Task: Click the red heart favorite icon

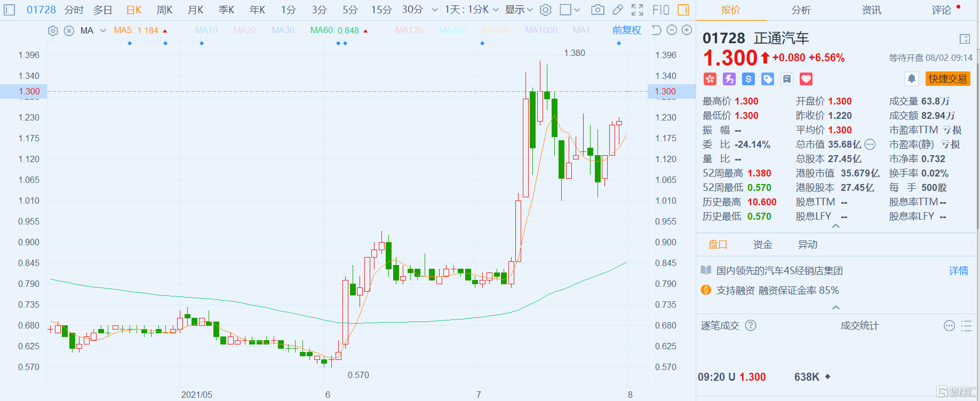Action: 806,79
